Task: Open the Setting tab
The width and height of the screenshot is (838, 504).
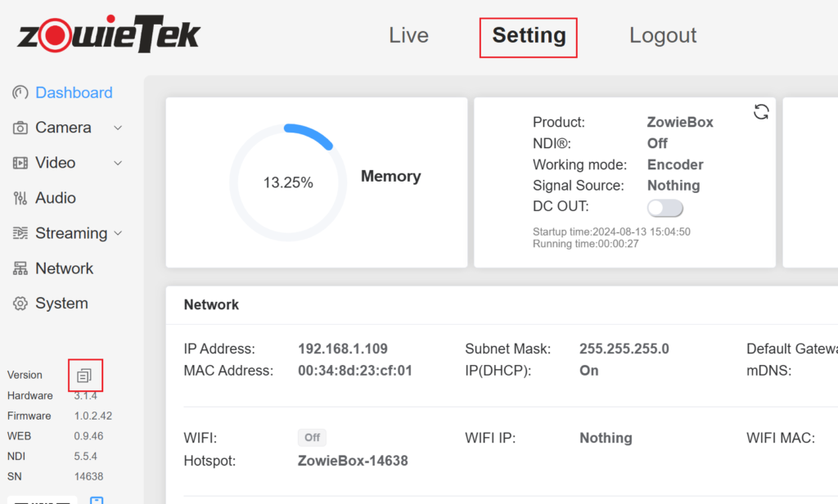Action: [x=529, y=36]
